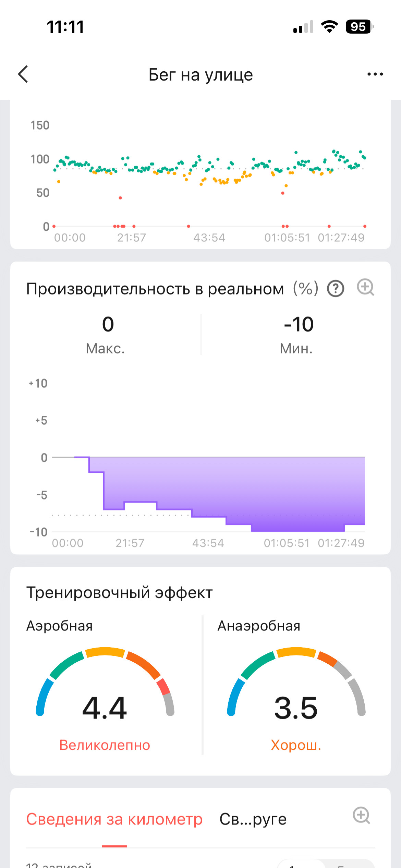Zoom in the real-time performance chart
This screenshot has width=401, height=868.
pos(366,287)
